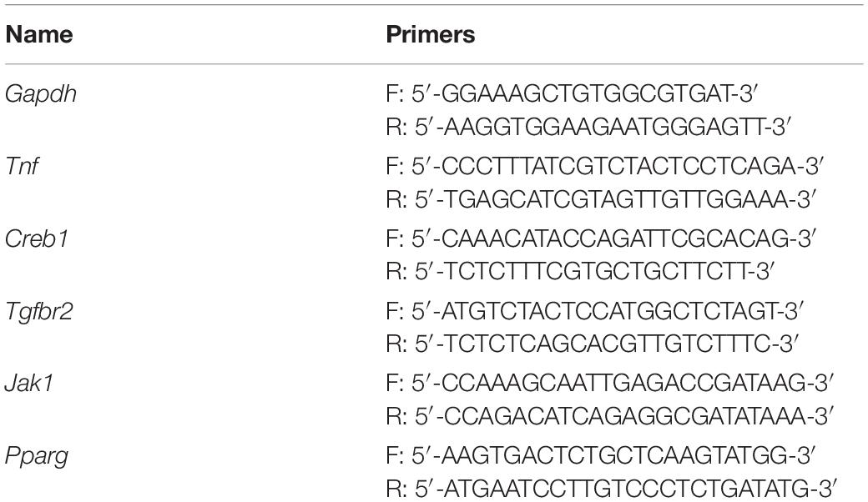Screen dimensions: 868x502
Task: Click the Creb1 forward primer sequence
Action: click(x=601, y=238)
